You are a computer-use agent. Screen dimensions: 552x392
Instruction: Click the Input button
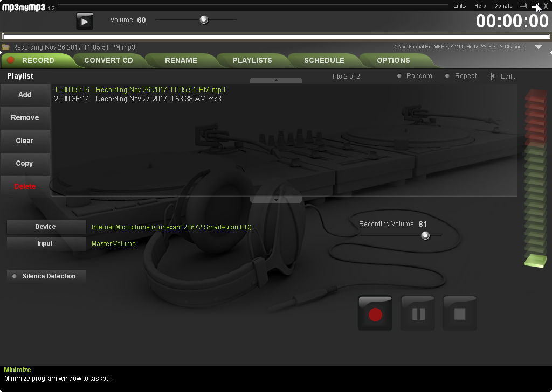(x=46, y=243)
